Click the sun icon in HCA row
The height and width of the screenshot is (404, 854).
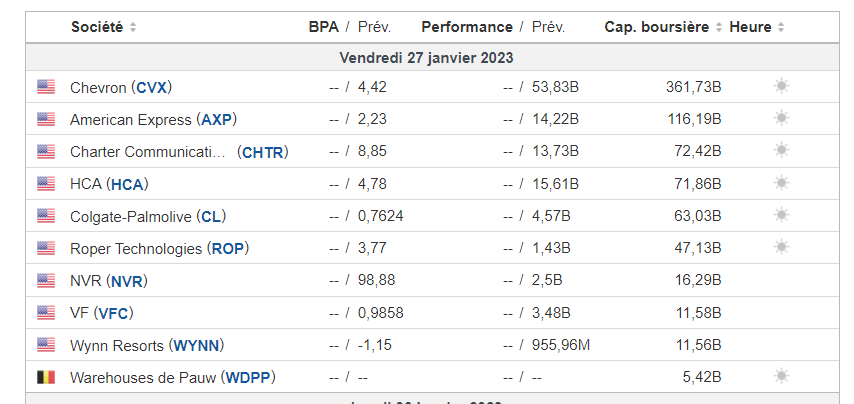coord(781,183)
